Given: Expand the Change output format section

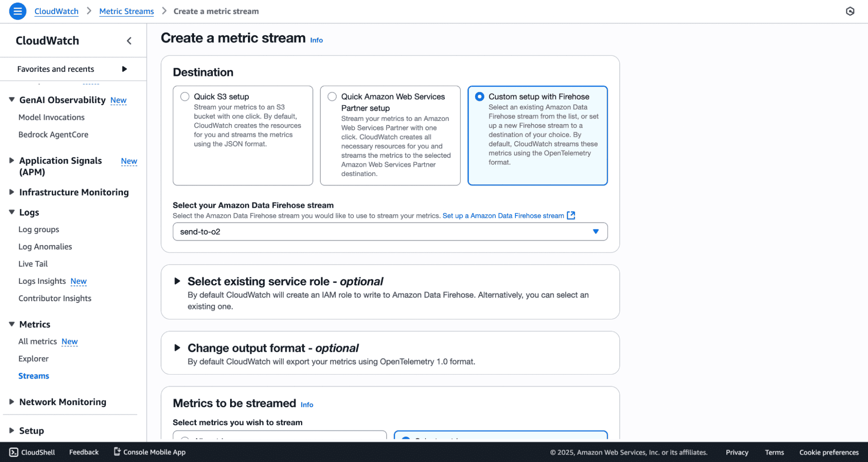Looking at the screenshot, I should (x=178, y=348).
